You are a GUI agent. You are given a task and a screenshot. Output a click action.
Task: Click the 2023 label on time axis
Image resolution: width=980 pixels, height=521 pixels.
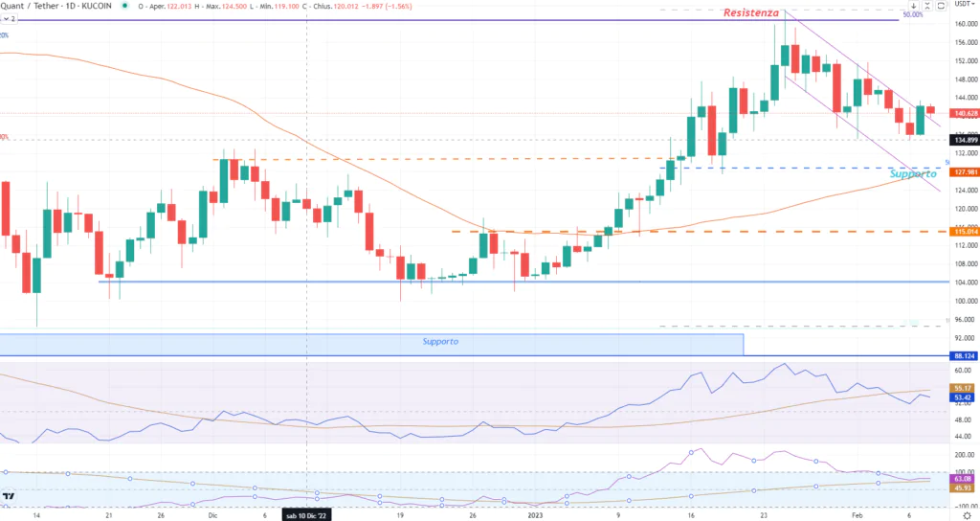coord(536,516)
